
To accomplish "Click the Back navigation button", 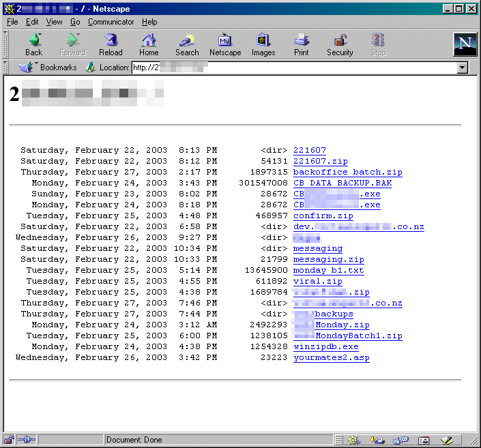I will coord(33,44).
